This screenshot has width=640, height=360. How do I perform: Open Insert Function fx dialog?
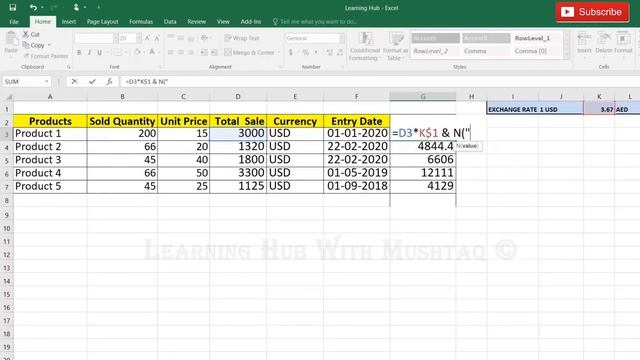(109, 82)
